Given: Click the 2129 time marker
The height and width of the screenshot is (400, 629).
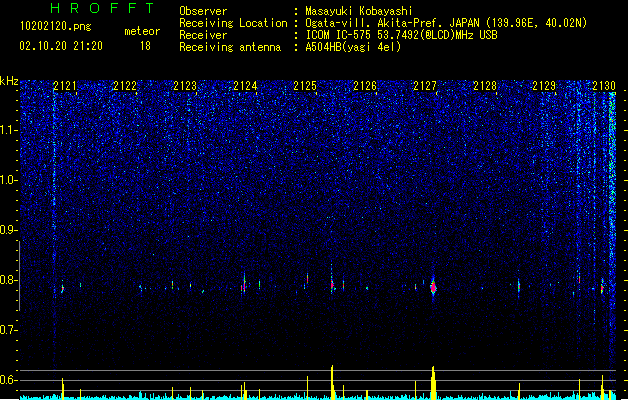Looking at the screenshot, I should click(x=544, y=86).
